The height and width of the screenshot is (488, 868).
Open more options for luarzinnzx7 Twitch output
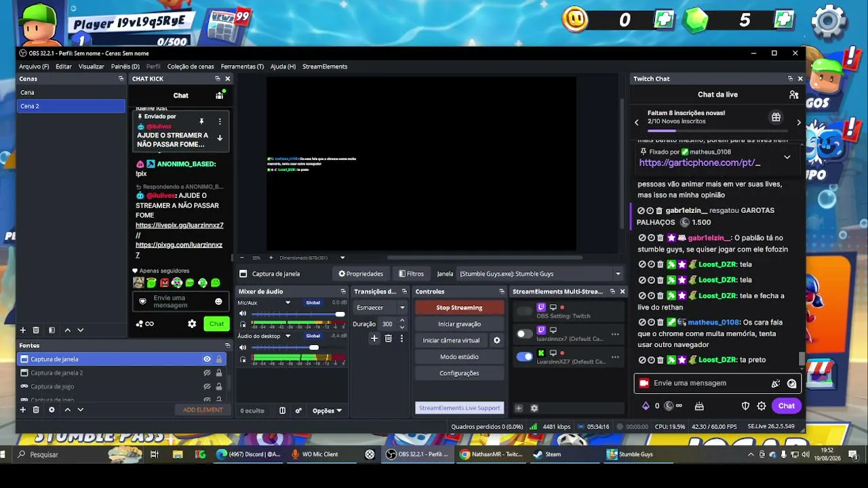coord(615,334)
